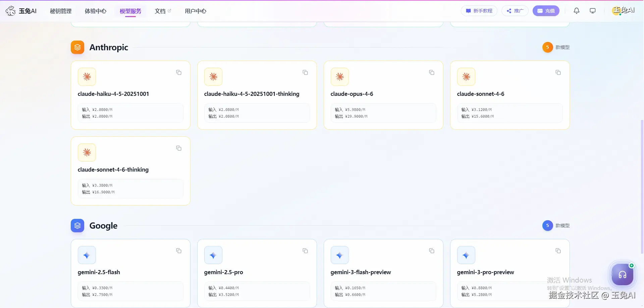Screen dimensions: 644x308
Task: Open the floating customer support headset
Action: click(x=623, y=274)
